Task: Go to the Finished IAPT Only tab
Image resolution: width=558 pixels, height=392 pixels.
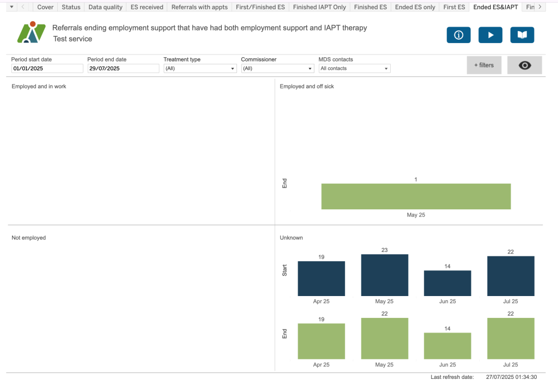Action: pos(319,7)
